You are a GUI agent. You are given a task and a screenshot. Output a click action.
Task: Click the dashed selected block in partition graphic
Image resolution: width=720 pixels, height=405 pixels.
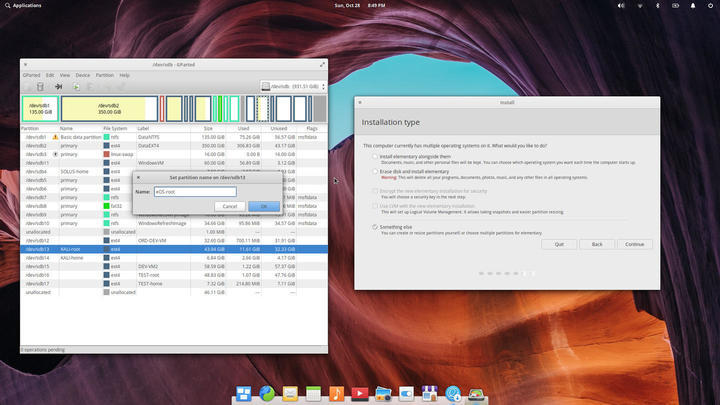tap(263, 109)
